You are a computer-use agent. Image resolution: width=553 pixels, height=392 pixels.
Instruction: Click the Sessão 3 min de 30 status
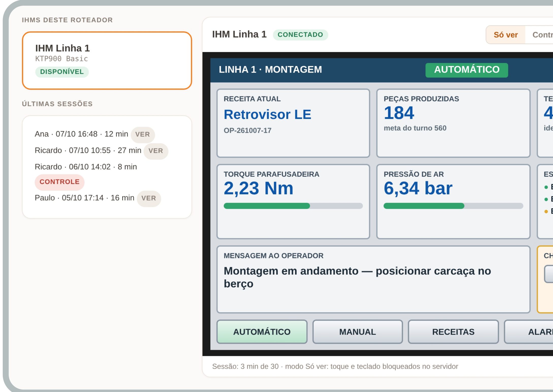pyautogui.click(x=245, y=366)
